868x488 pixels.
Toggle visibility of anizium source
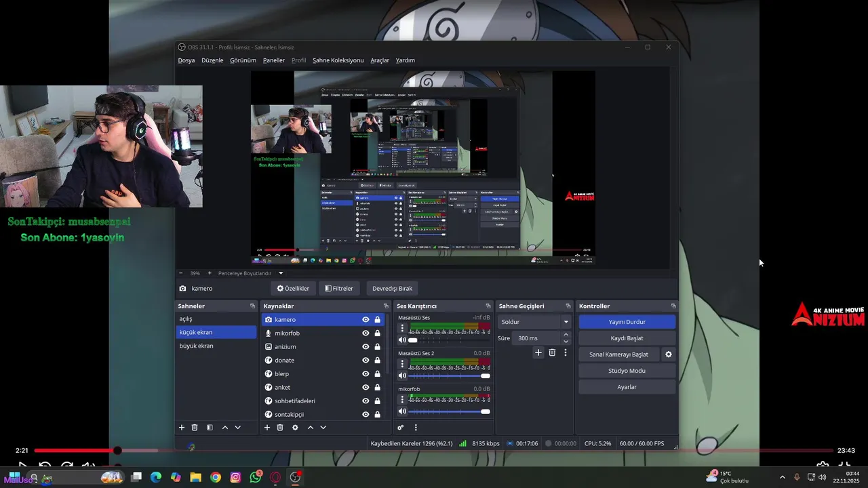coord(366,346)
